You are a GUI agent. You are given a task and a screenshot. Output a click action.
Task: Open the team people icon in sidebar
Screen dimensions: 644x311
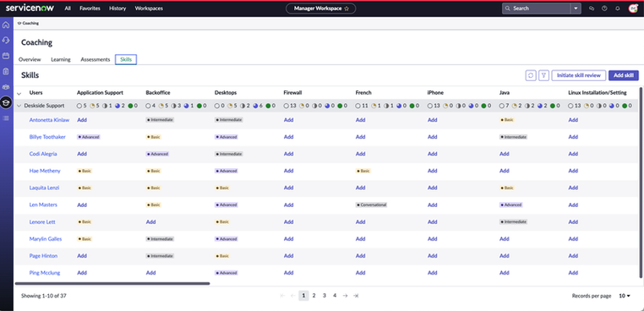click(x=6, y=87)
